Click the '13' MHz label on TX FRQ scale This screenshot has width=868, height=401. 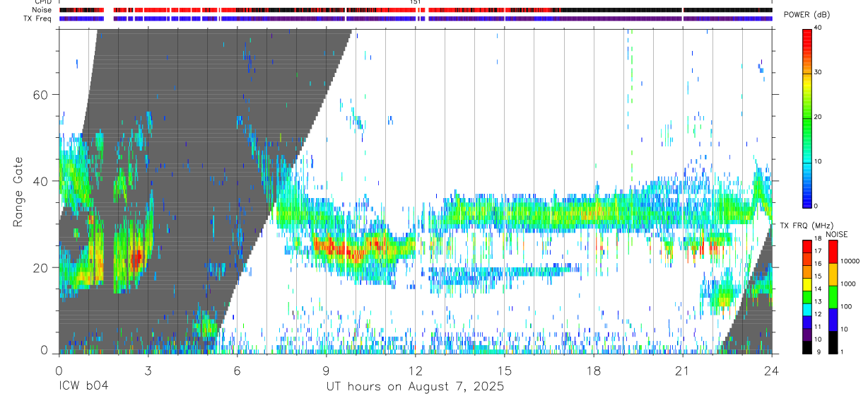coord(818,301)
